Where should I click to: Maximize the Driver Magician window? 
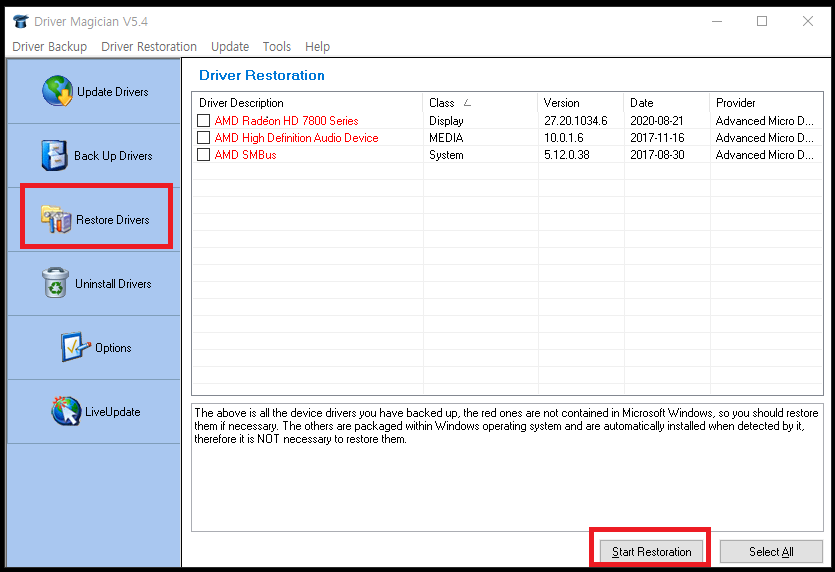pyautogui.click(x=762, y=21)
